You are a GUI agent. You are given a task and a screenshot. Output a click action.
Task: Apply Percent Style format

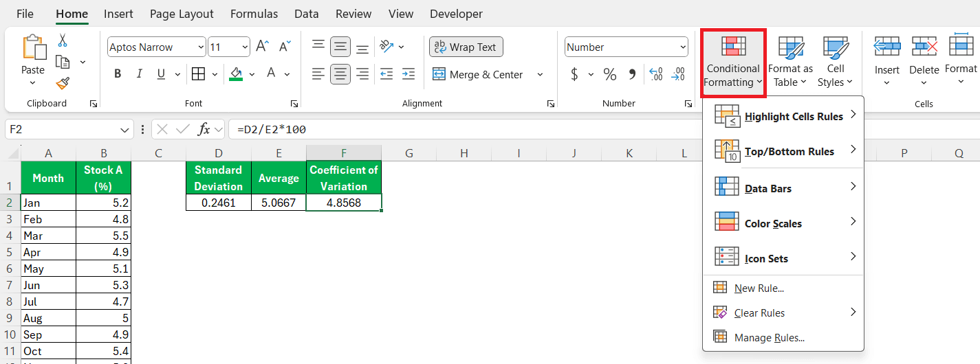[x=610, y=74]
